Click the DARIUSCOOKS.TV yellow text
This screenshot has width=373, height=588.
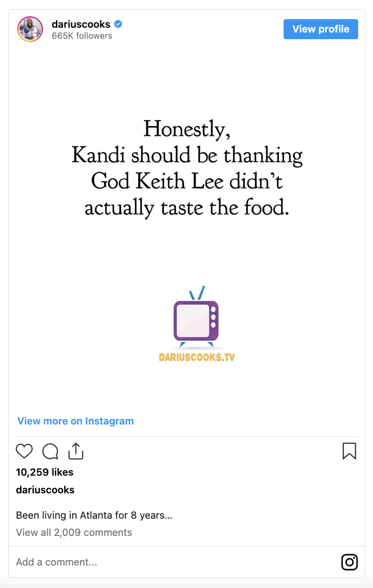point(197,357)
